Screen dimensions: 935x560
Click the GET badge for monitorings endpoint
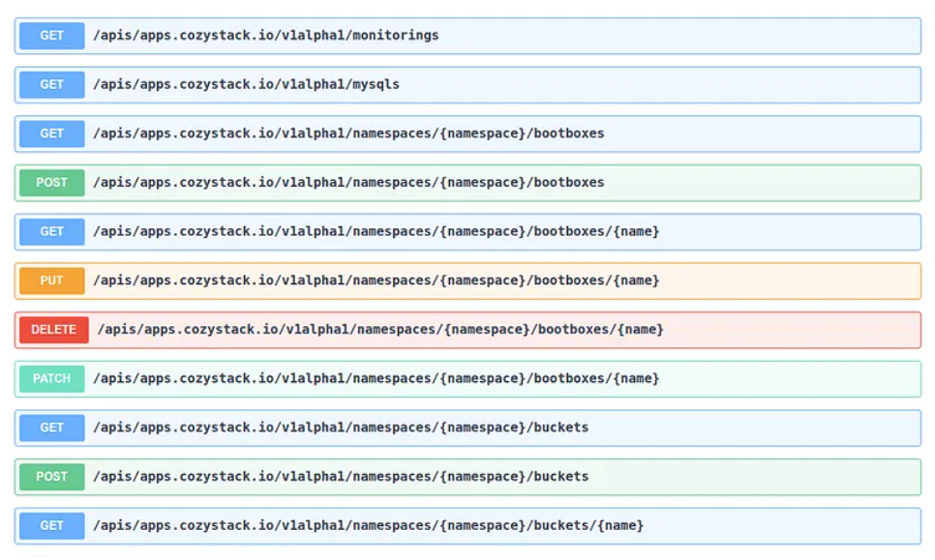click(51, 36)
